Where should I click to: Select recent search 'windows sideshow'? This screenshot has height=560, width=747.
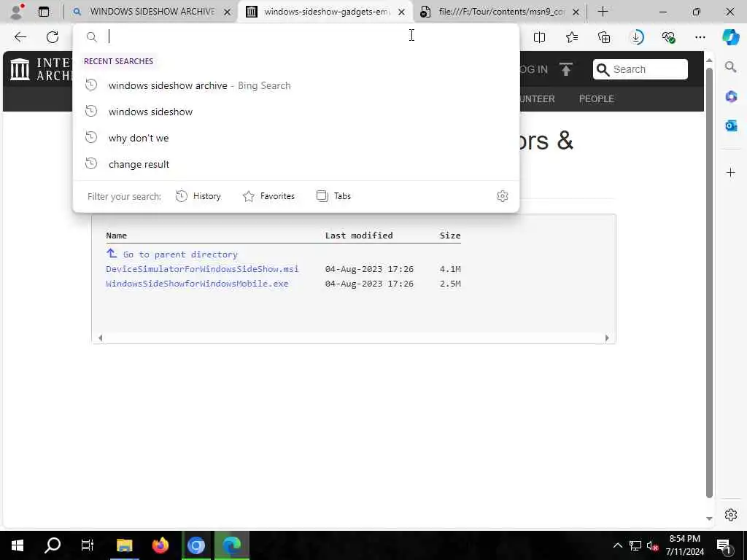296,112
